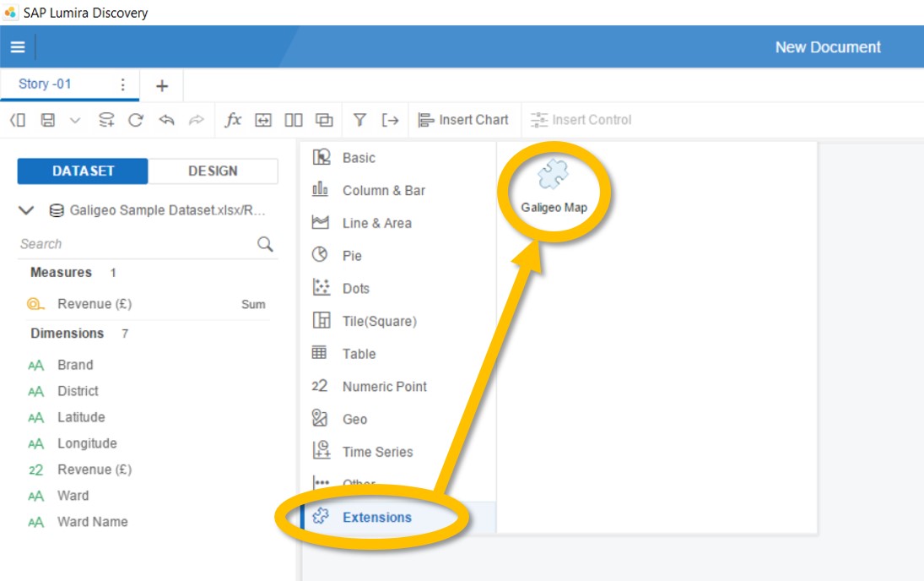
Task: Open the hamburger main menu
Action: pos(18,47)
